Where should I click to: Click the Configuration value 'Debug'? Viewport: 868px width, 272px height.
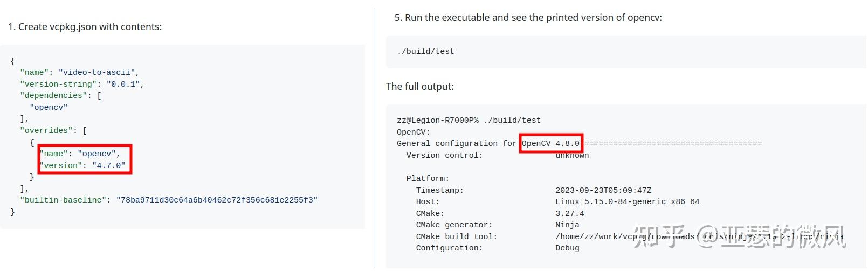pos(567,248)
